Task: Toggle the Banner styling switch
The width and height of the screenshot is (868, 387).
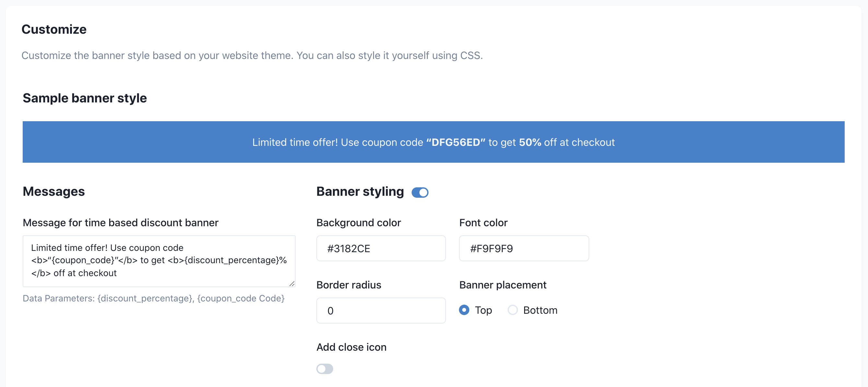Action: click(x=419, y=192)
